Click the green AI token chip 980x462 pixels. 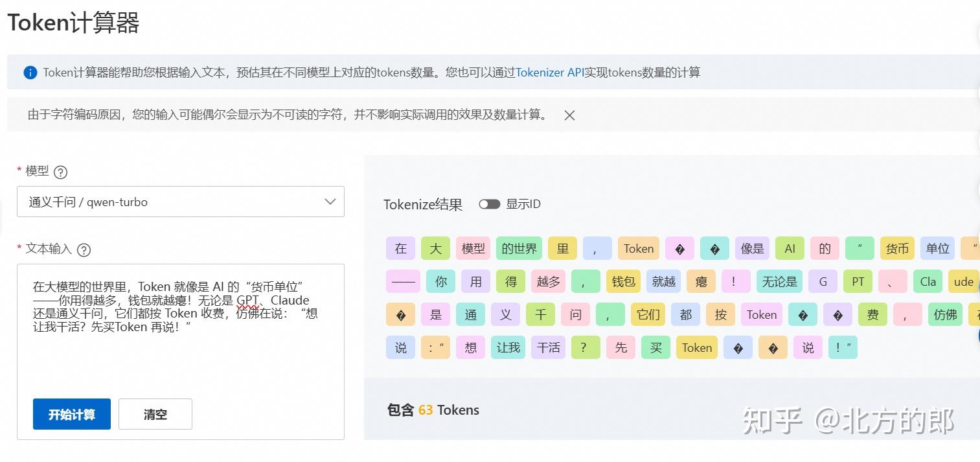click(790, 248)
